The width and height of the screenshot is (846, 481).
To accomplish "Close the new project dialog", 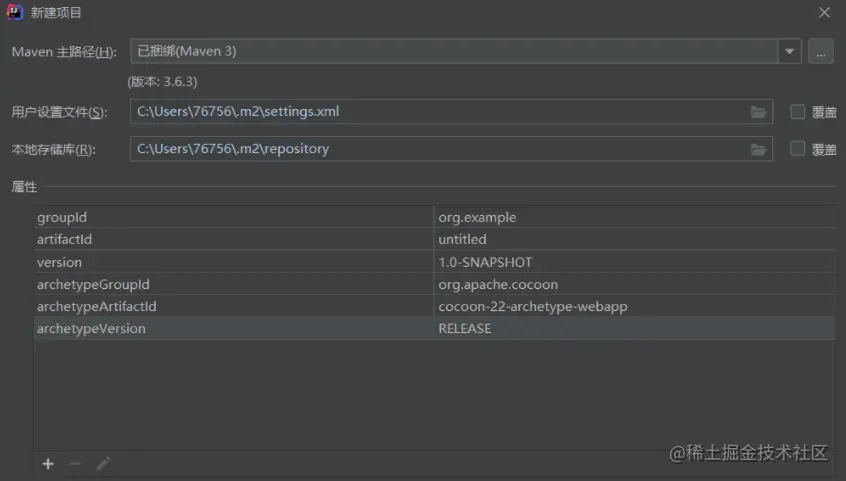I will (824, 13).
